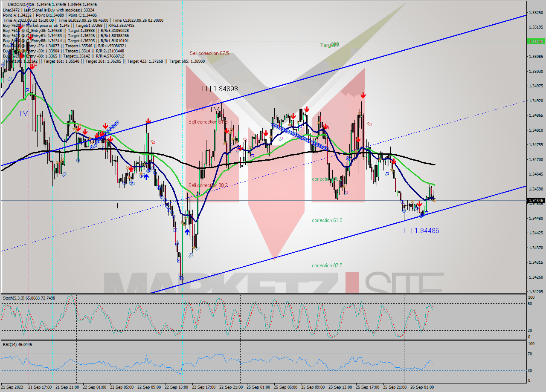546x392 pixels.
Task: Click 'Sell correction 87.5' label
Action: (209, 53)
